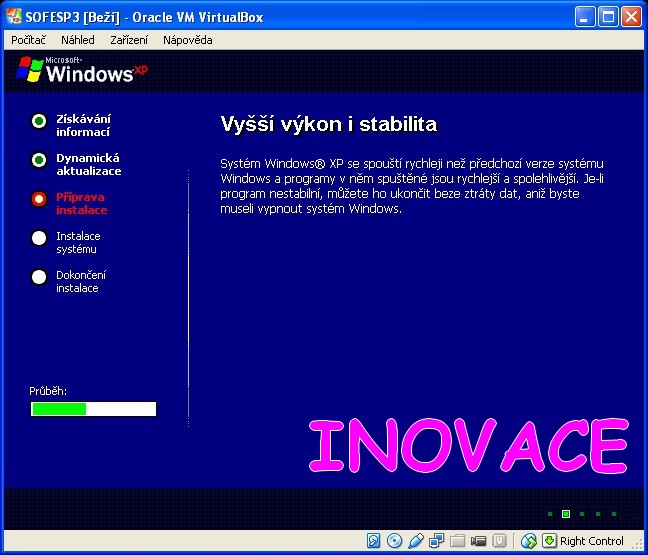Screen dimensions: 648x555
Task: Maximize the VirtualBox window
Action: 608,17
